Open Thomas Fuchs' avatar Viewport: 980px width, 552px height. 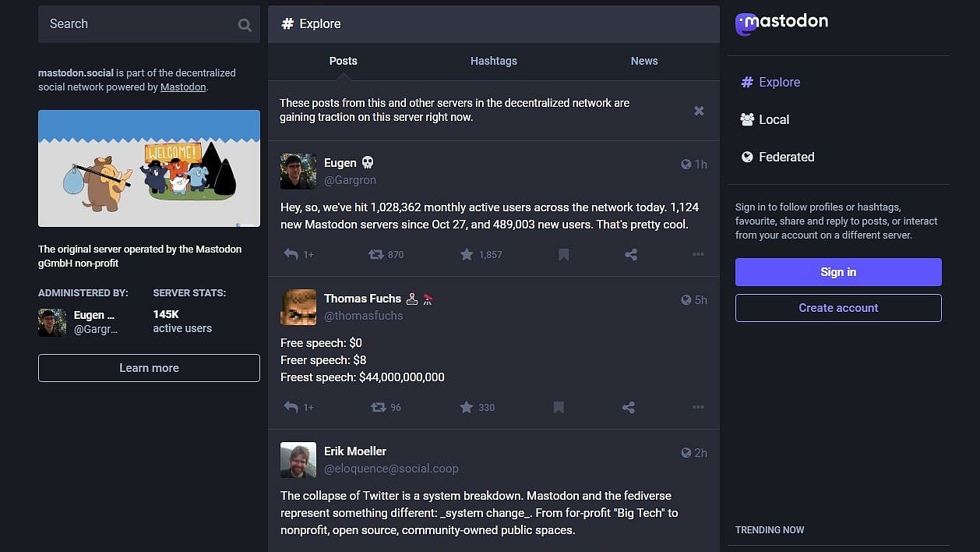298,307
